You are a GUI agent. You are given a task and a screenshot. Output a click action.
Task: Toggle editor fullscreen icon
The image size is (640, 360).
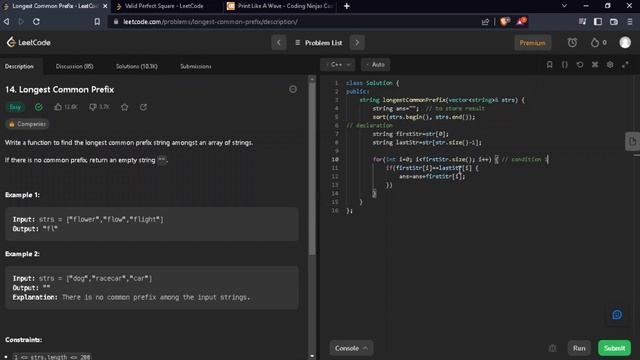[625, 64]
